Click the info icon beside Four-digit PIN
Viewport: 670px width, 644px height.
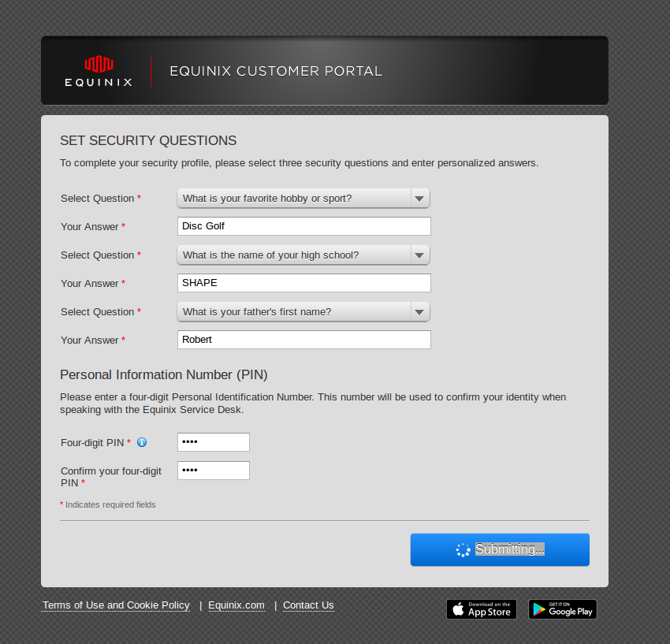click(142, 442)
